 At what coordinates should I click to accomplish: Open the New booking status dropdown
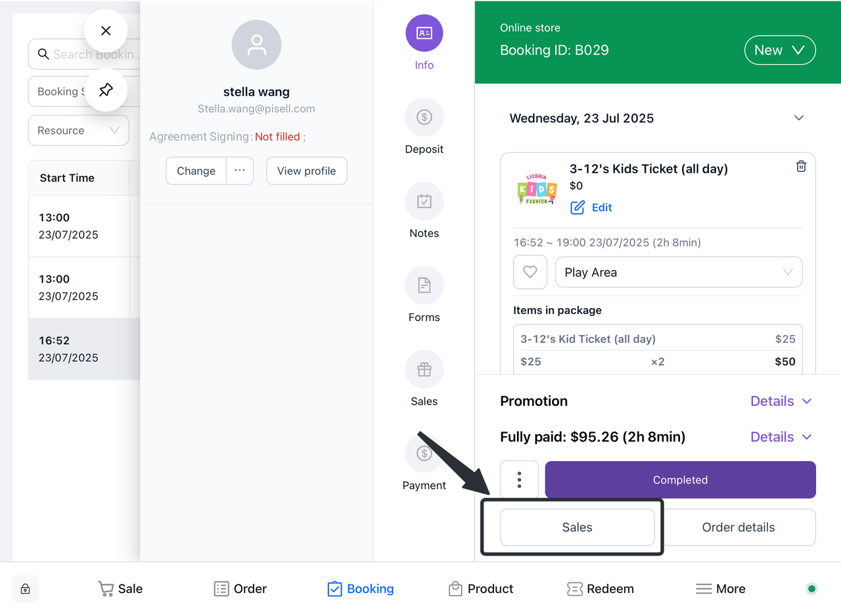click(x=779, y=51)
